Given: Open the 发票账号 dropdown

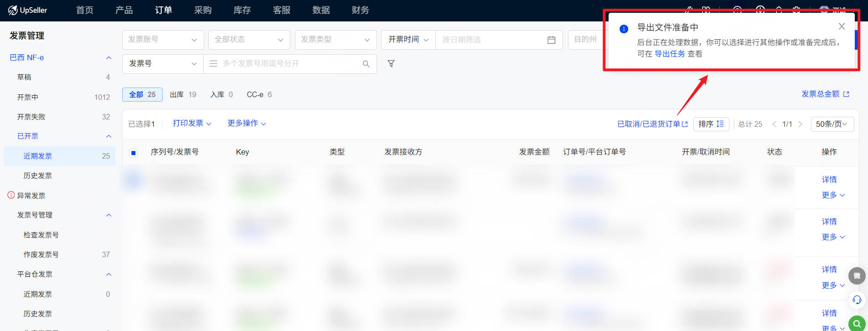Looking at the screenshot, I should click(x=163, y=40).
